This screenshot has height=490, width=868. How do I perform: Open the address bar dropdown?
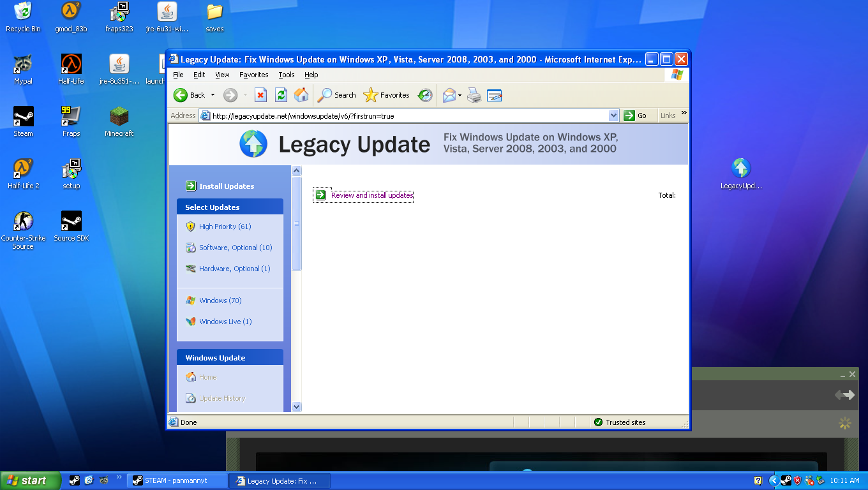613,115
